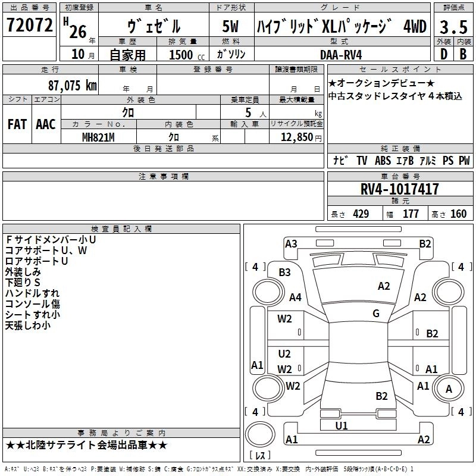Image resolution: width=476 pixels, height=476 pixels.
Task: Click the A3 mark at front bumper
Action: pyautogui.click(x=291, y=243)
